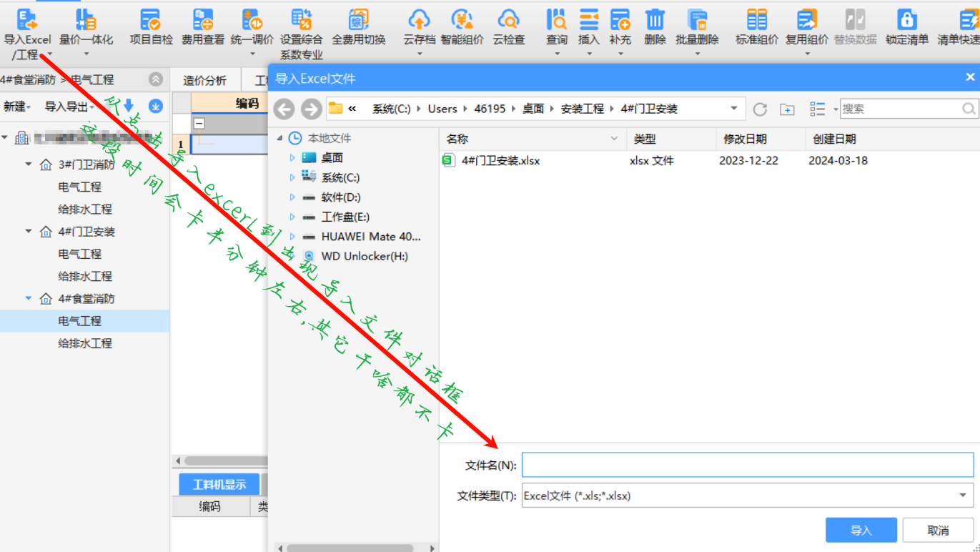Open the 导入Excel/工程 dropdown arrow
The height and width of the screenshot is (552, 980).
[x=49, y=54]
